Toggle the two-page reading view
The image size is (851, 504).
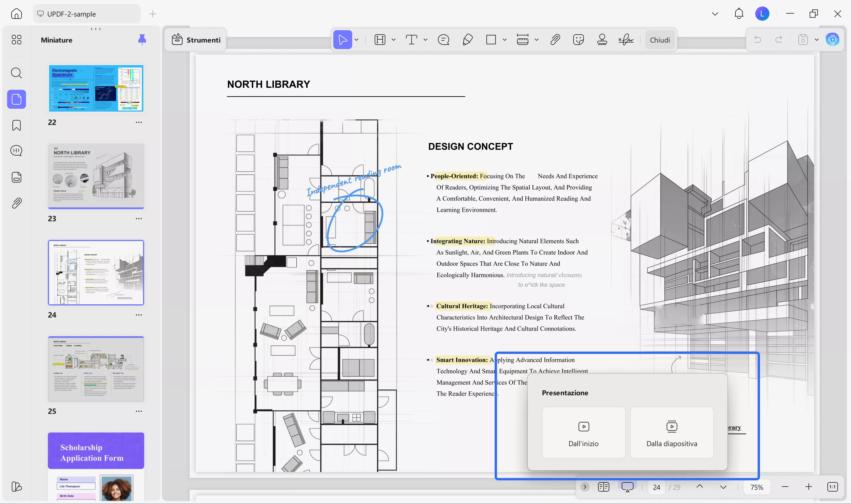[x=603, y=487]
